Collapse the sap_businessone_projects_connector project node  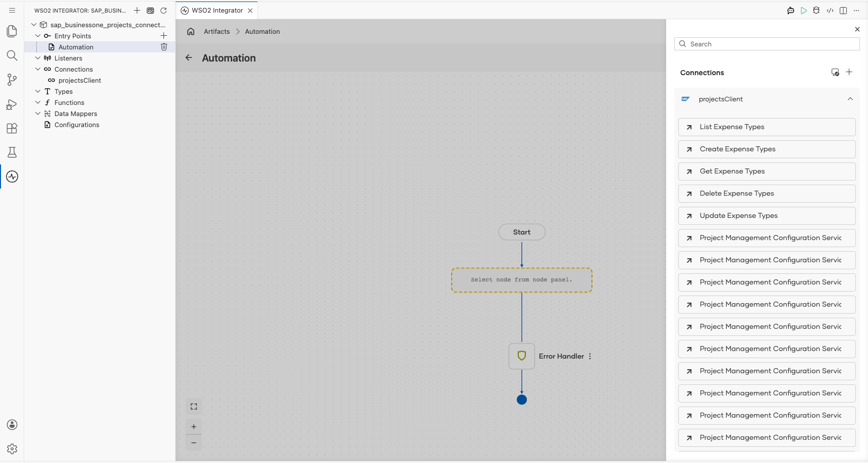click(34, 25)
